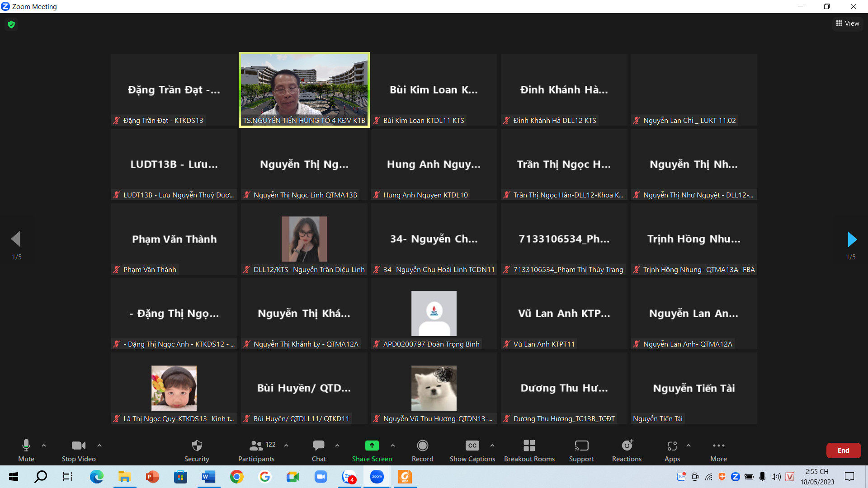The height and width of the screenshot is (488, 868).
Task: Select Nguyễn Trần Diệu Linh's video tile
Action: click(x=304, y=239)
